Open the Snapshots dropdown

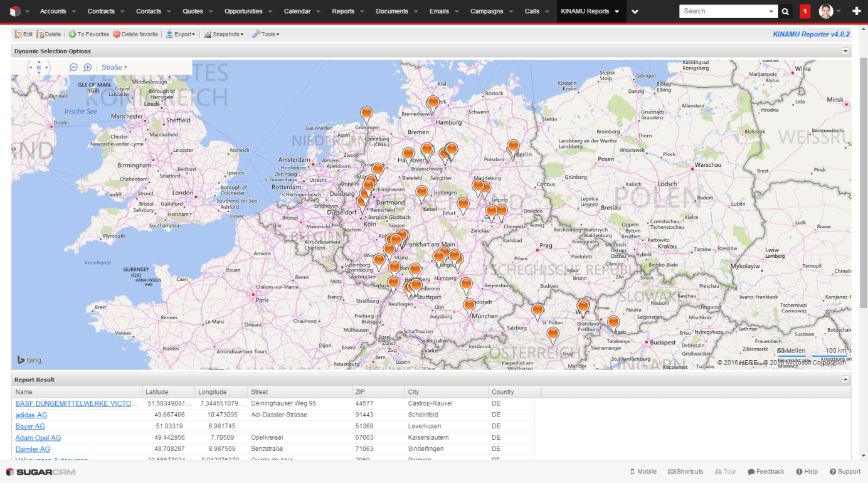coord(224,34)
